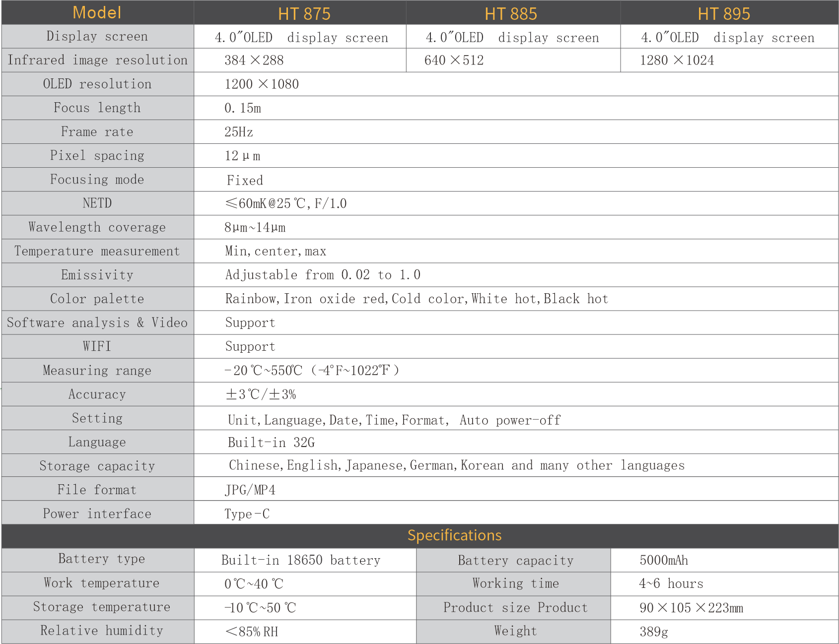Click the HT 875 column header

pos(304,13)
